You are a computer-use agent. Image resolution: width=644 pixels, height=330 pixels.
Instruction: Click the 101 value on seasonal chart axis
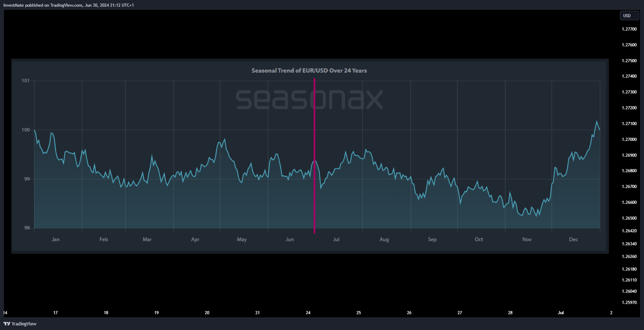tap(26, 81)
